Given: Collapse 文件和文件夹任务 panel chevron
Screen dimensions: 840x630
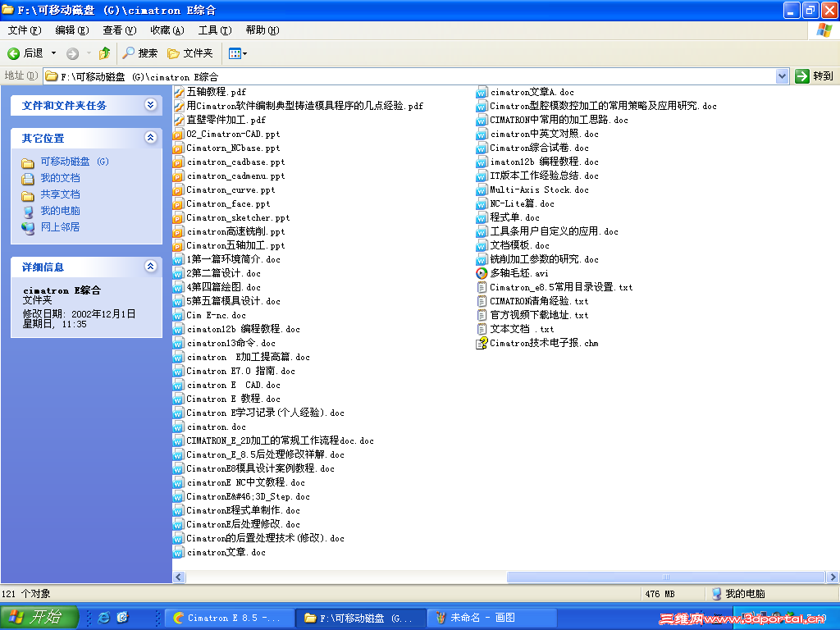Looking at the screenshot, I should tap(151, 105).
